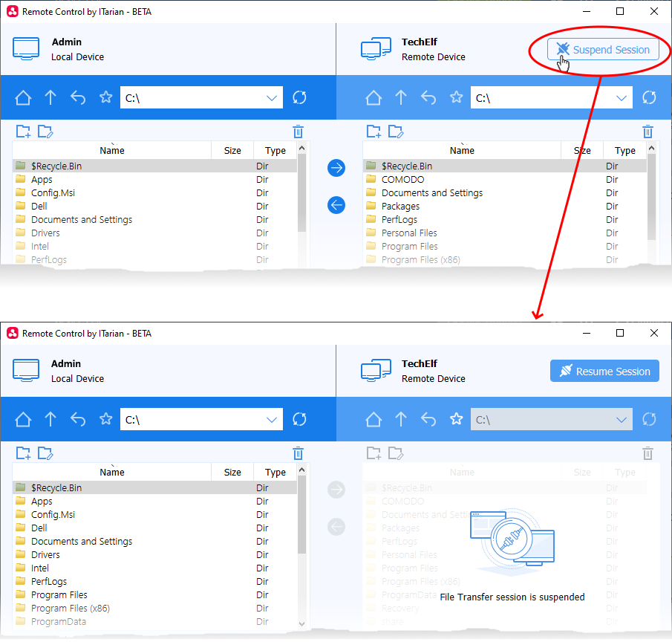The height and width of the screenshot is (642, 672).
Task: Click delete trash icon in lower window's local pane
Action: coord(298,453)
